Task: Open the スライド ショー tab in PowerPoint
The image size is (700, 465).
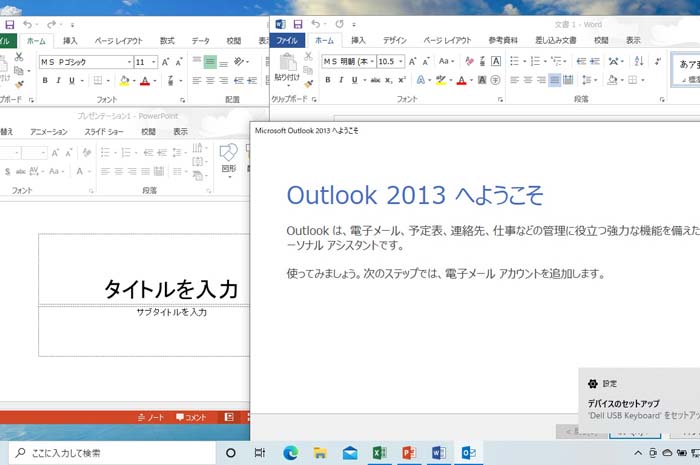Action: 104,132
